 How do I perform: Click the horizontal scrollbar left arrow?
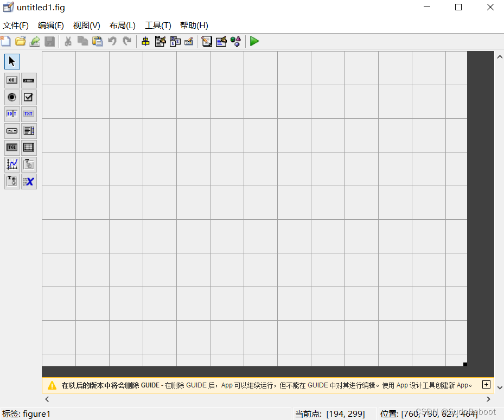click(47, 399)
